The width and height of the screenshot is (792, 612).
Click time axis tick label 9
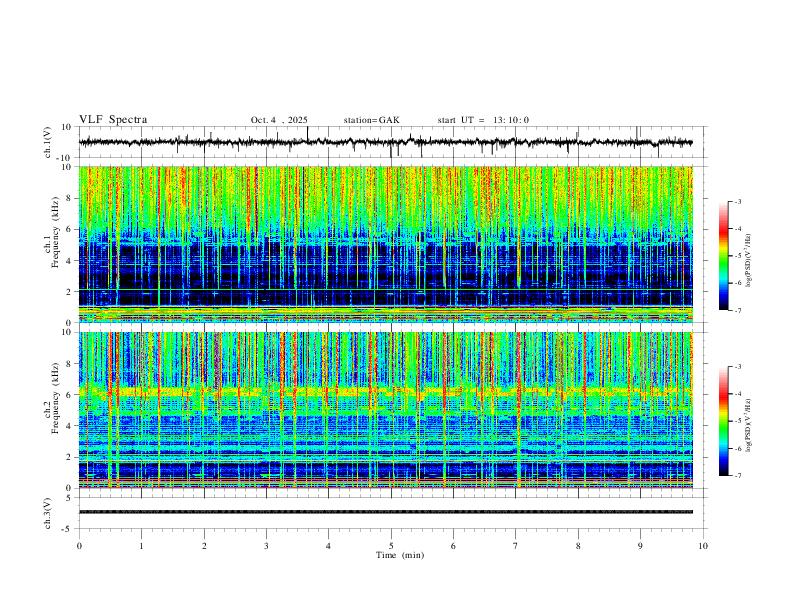640,546
